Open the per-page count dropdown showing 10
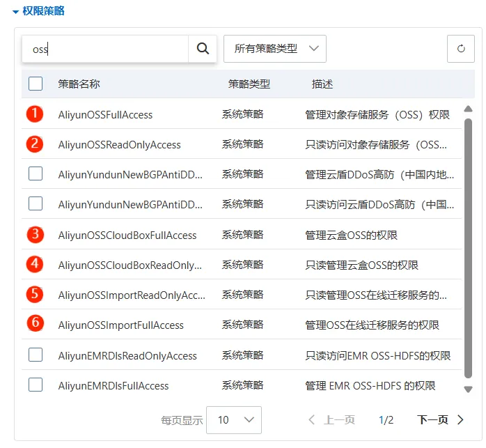 point(234,419)
